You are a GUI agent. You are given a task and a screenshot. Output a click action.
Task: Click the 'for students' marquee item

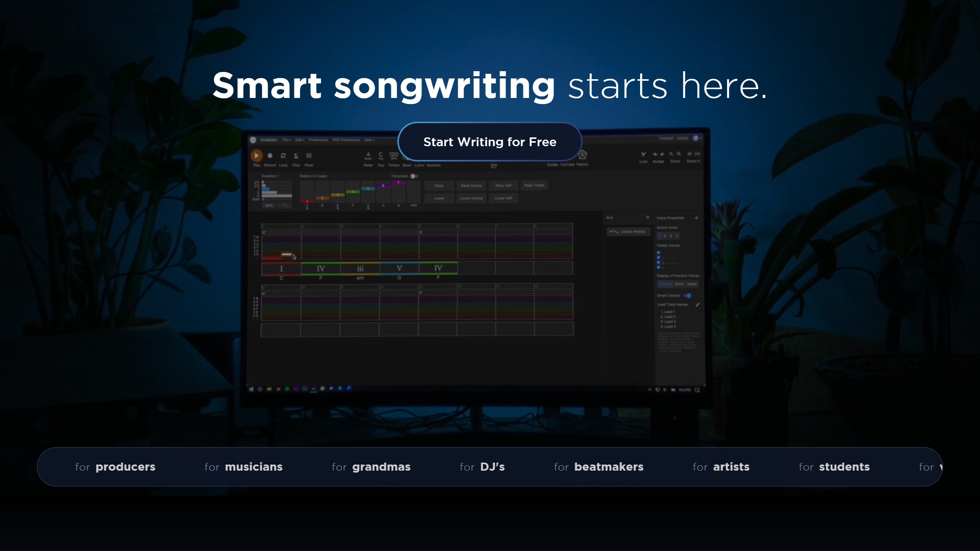tap(834, 467)
